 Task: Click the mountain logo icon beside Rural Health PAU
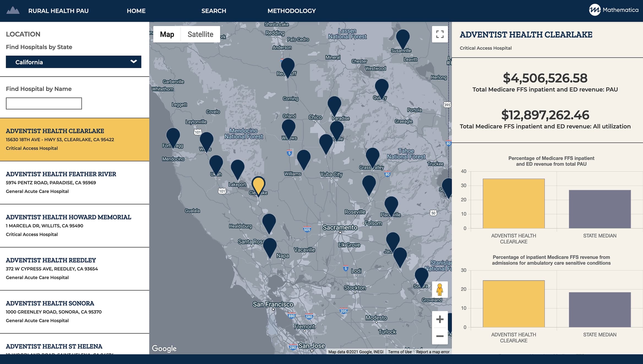(x=13, y=10)
